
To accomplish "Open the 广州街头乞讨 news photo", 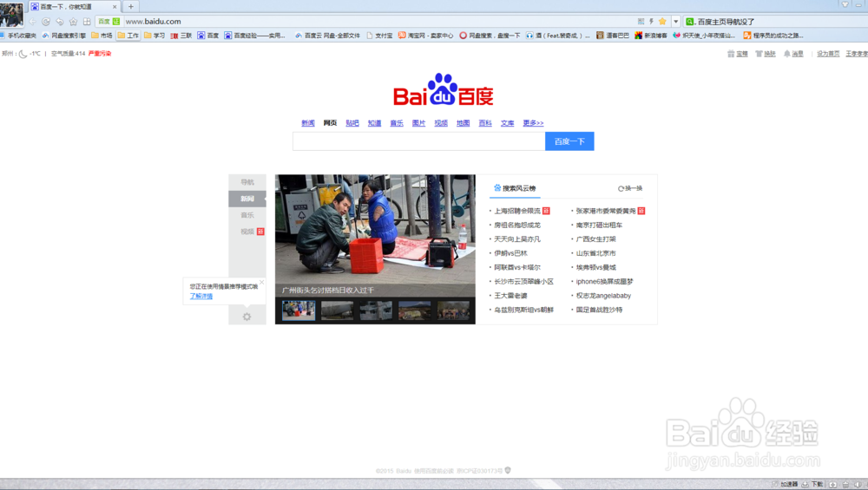I will pyautogui.click(x=375, y=236).
